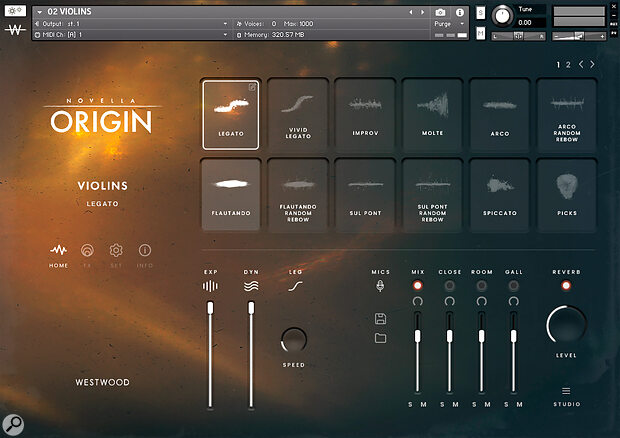Solo the Mix mic channel
This screenshot has height=438, width=620.
410,404
